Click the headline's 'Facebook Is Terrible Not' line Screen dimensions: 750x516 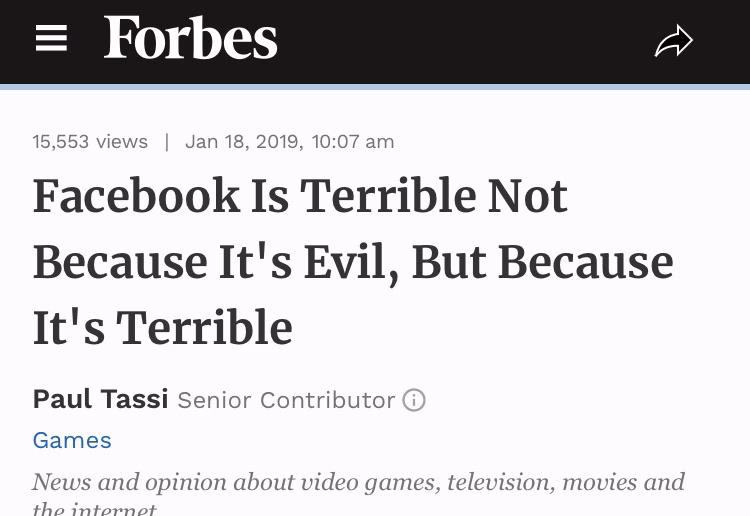click(300, 196)
